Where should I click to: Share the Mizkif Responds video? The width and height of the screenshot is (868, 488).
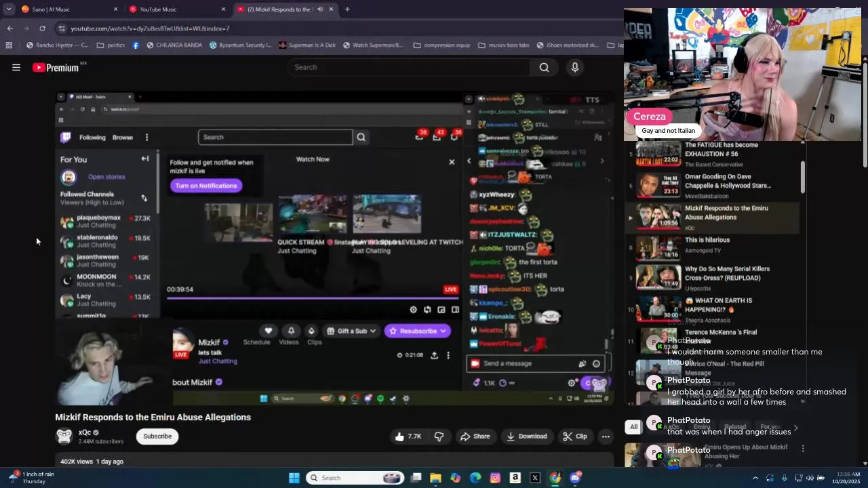click(x=475, y=436)
